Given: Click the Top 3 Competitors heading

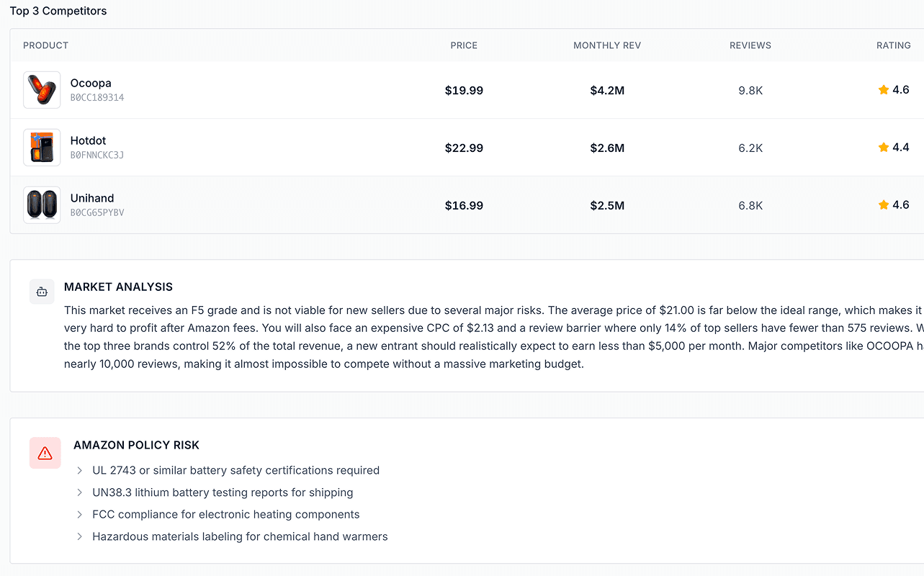Looking at the screenshot, I should click(x=58, y=11).
